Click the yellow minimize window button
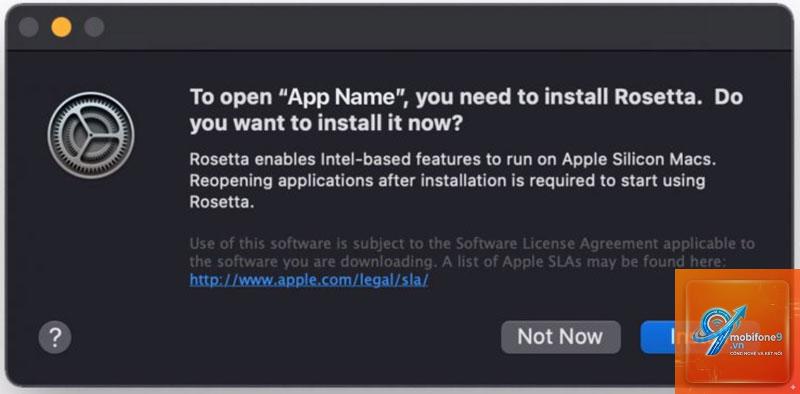The image size is (800, 394). coord(61,27)
